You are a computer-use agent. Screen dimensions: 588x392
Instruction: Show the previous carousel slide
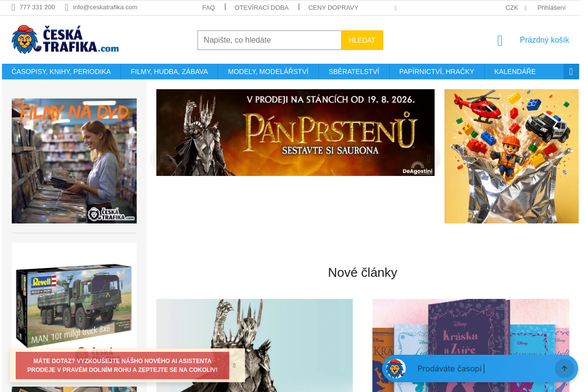click(x=162, y=159)
